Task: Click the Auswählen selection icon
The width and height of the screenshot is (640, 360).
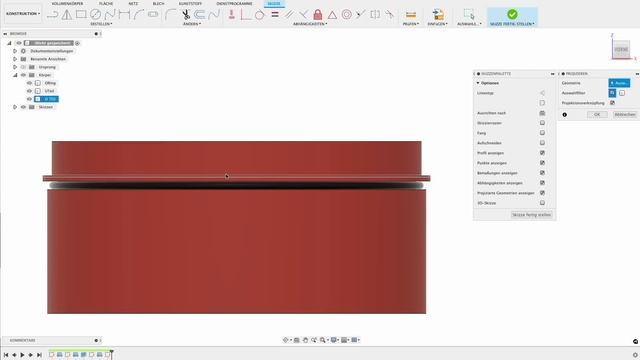Action: coord(469,15)
